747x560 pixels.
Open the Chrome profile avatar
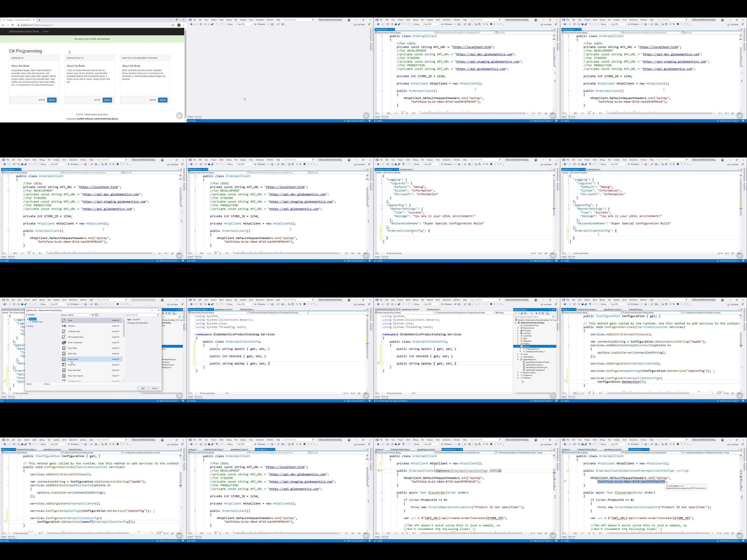click(x=179, y=25)
